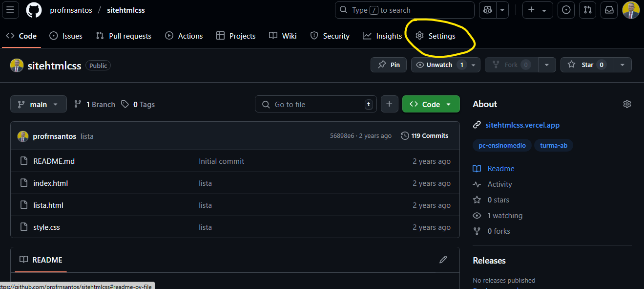Open the notifications inbox icon
The width and height of the screenshot is (644, 289).
pyautogui.click(x=609, y=10)
